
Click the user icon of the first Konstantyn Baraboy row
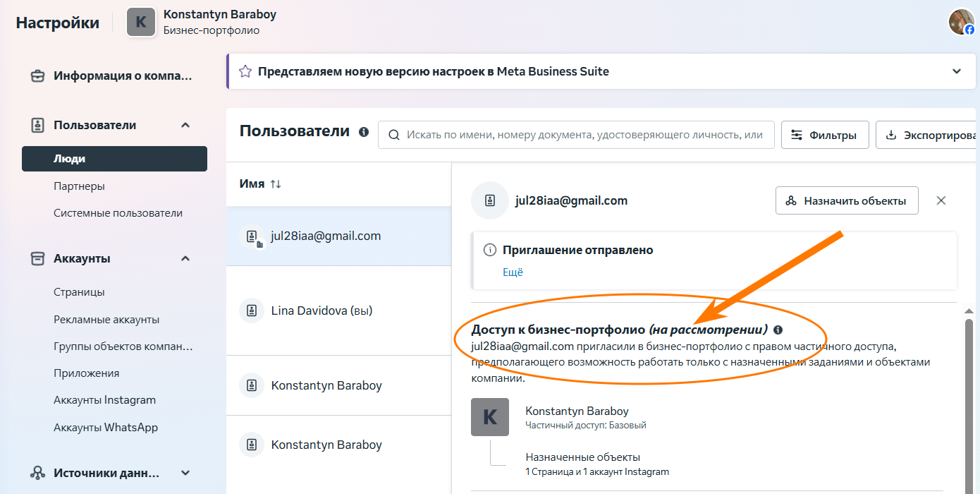tap(252, 385)
